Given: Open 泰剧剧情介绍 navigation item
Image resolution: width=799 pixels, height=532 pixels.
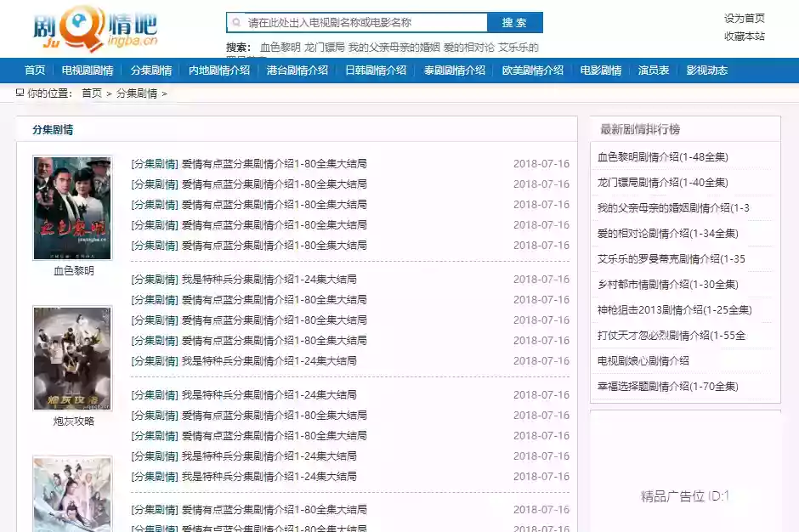Looking at the screenshot, I should tap(454, 71).
